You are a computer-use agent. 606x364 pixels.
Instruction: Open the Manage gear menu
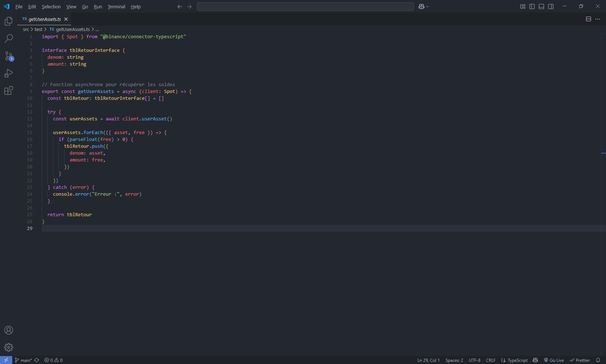[9, 347]
